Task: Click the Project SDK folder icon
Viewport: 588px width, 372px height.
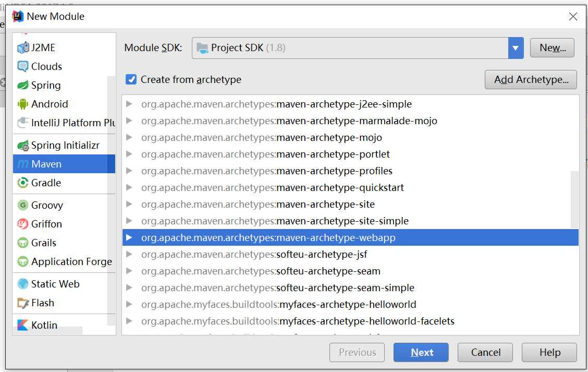Action: pos(202,48)
